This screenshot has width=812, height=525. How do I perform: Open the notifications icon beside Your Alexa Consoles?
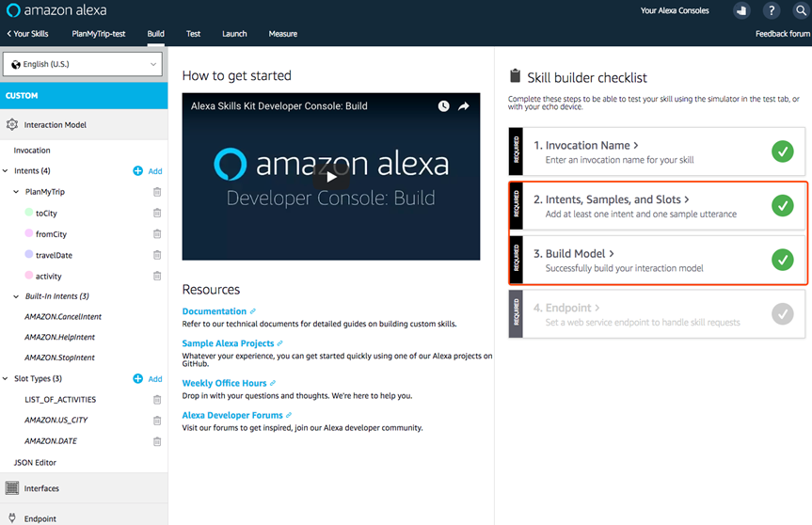(x=741, y=10)
